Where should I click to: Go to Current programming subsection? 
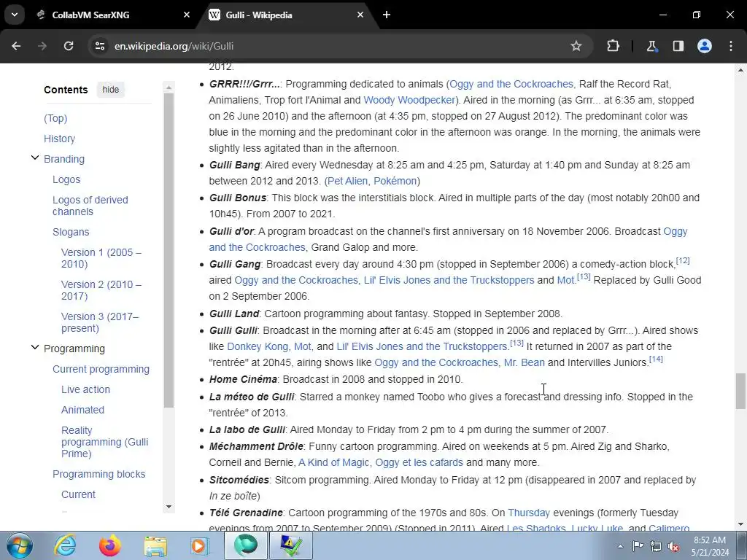coord(101,369)
